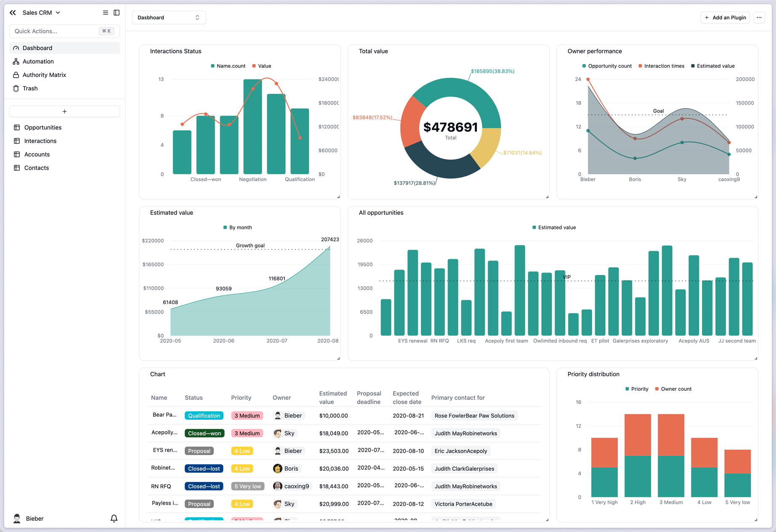Toggle the By month legend in Estimated value chart

coord(238,227)
